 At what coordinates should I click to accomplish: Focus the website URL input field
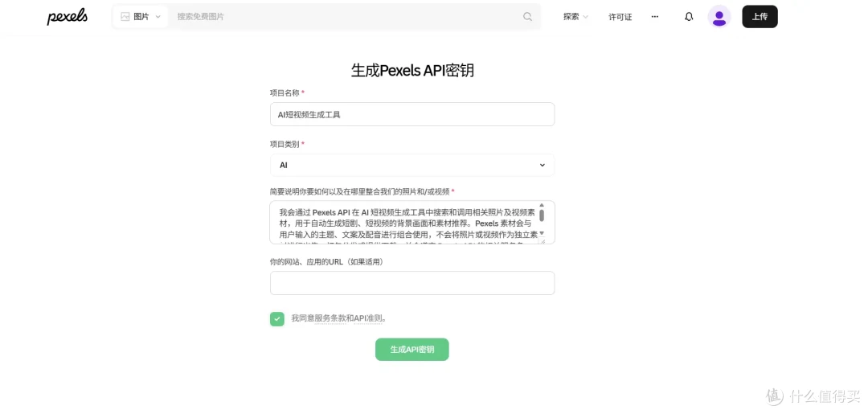click(x=412, y=283)
